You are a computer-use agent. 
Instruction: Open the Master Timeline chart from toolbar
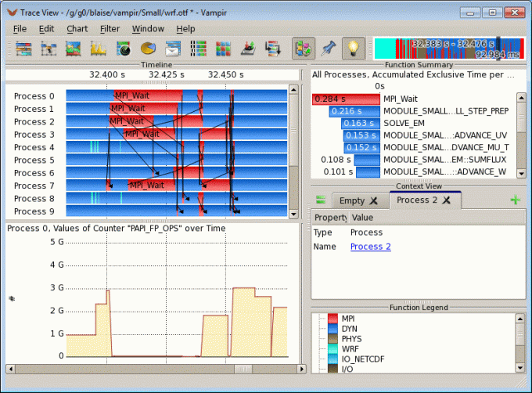(x=23, y=49)
